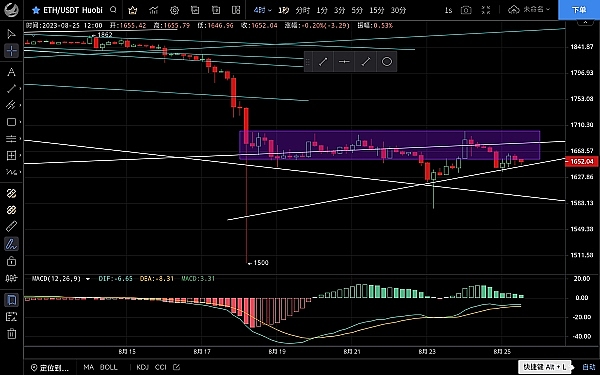Click the 1652.04 current price label
This screenshot has height=375, width=600.
tap(582, 161)
